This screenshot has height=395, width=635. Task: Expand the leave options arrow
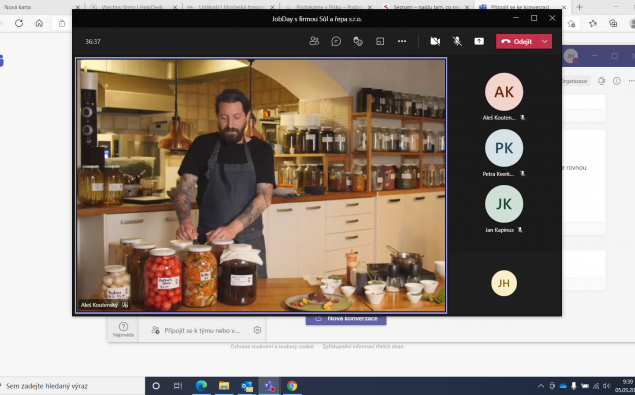(545, 41)
